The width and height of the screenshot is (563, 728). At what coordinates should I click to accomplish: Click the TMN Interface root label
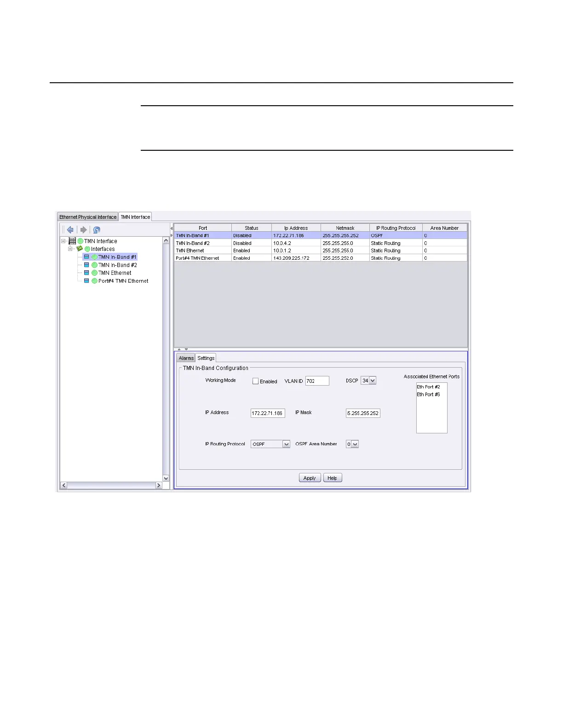pyautogui.click(x=101, y=241)
